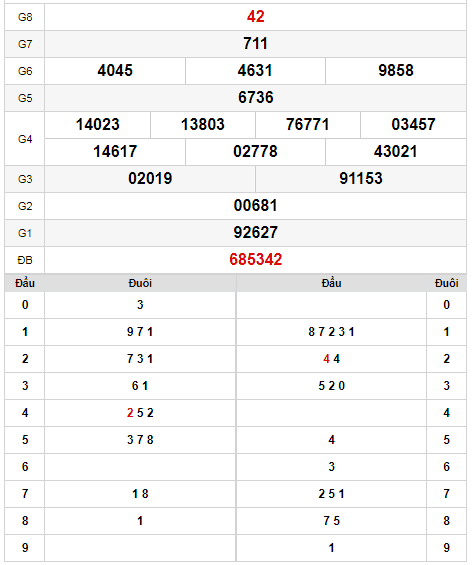Select the G7 result 711
The width and height of the screenshot is (472, 565).
pos(255,44)
